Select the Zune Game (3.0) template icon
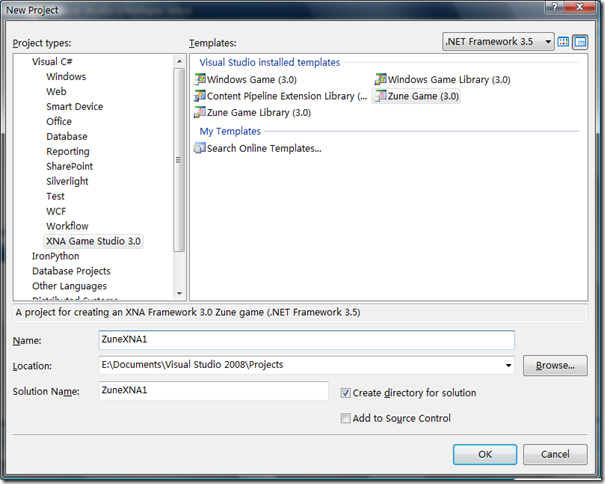Image resolution: width=605 pixels, height=484 pixels. pos(380,96)
